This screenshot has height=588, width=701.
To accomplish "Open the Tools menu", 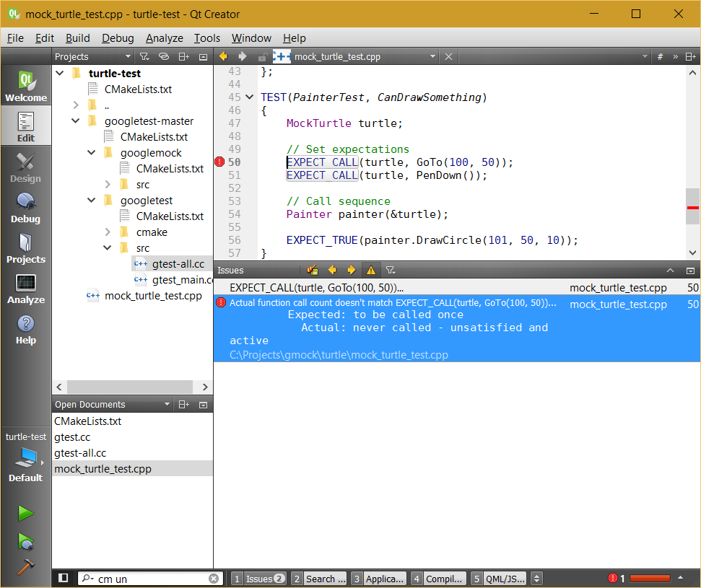I will (x=207, y=38).
